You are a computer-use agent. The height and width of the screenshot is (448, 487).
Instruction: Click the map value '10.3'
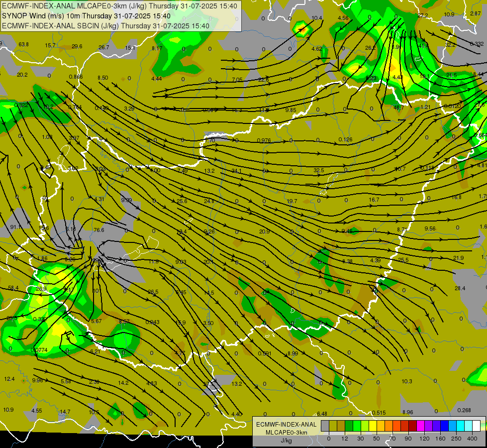(407, 381)
